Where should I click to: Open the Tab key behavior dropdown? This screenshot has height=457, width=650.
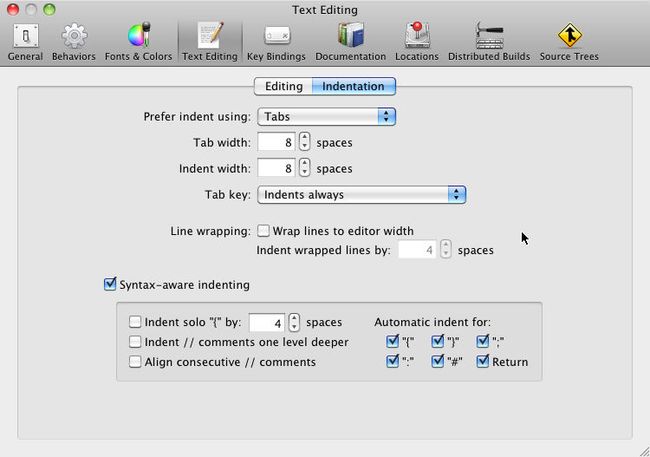coord(361,194)
